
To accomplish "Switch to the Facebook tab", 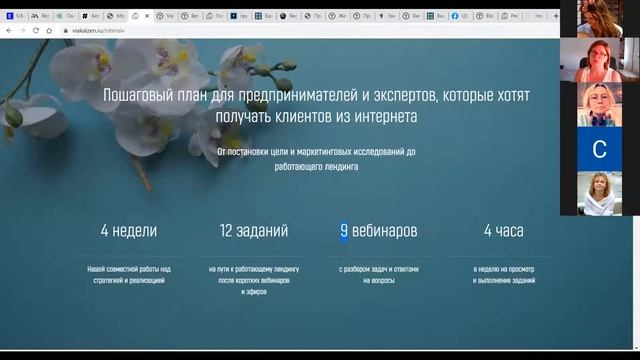I will coord(460,16).
